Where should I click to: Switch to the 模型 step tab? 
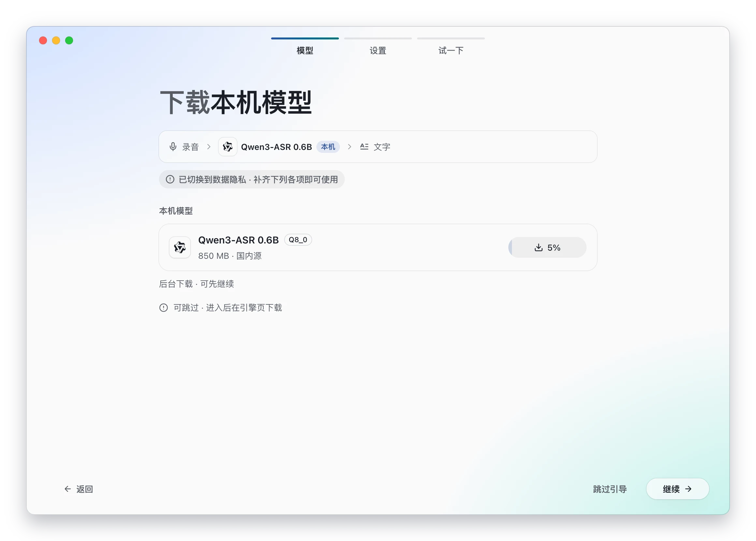[x=305, y=46]
